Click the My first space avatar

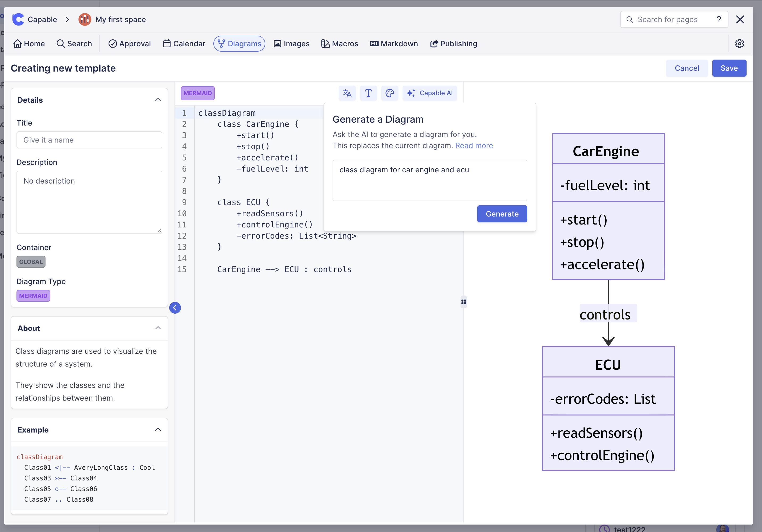85,20
